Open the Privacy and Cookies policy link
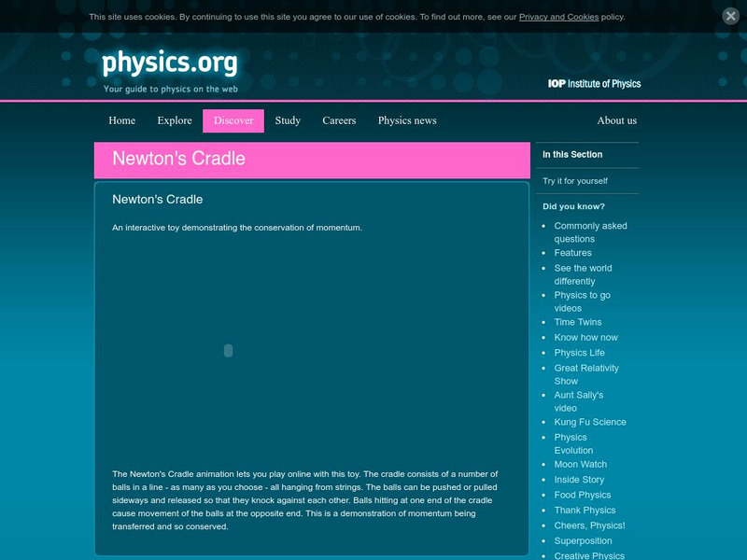 pyautogui.click(x=558, y=17)
